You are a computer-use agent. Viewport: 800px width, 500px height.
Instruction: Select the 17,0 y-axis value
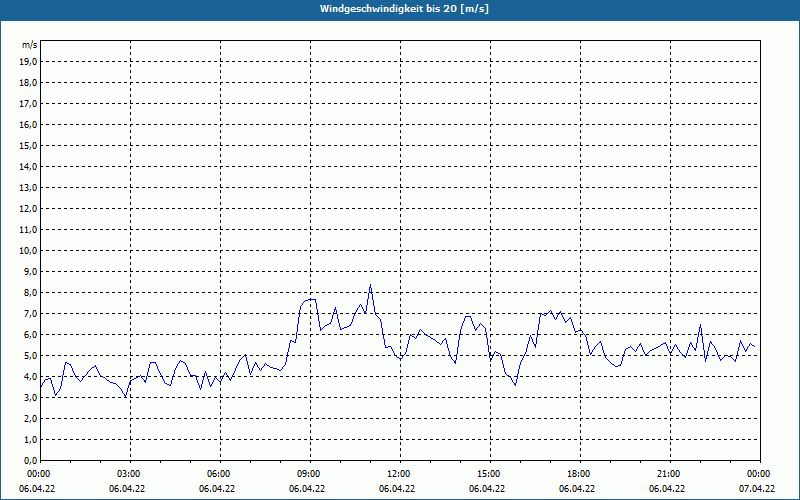coord(28,104)
